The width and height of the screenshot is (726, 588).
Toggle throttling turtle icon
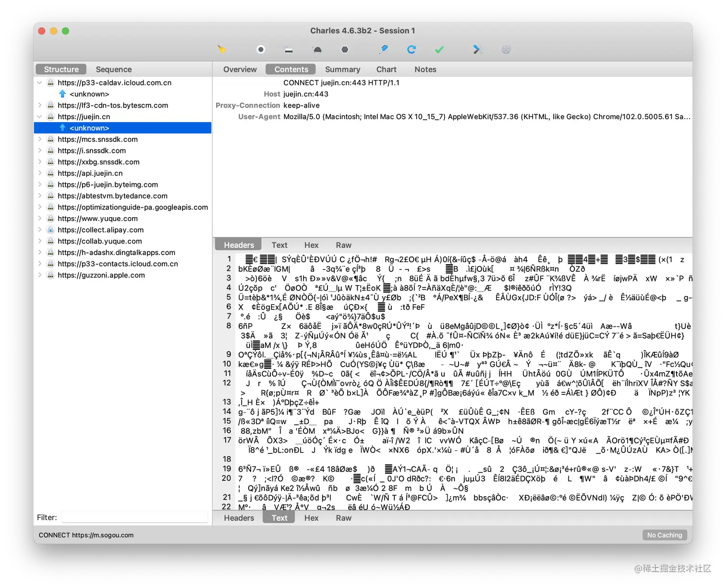pos(317,49)
